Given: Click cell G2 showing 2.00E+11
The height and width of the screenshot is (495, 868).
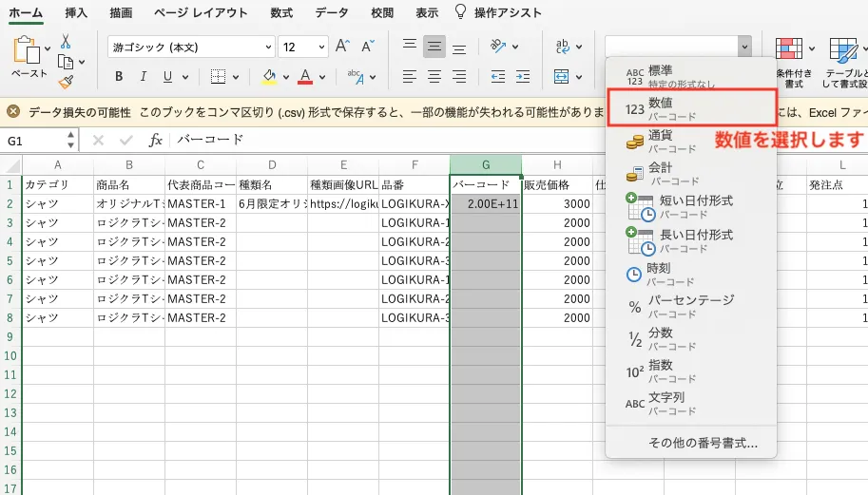Looking at the screenshot, I should click(x=485, y=203).
